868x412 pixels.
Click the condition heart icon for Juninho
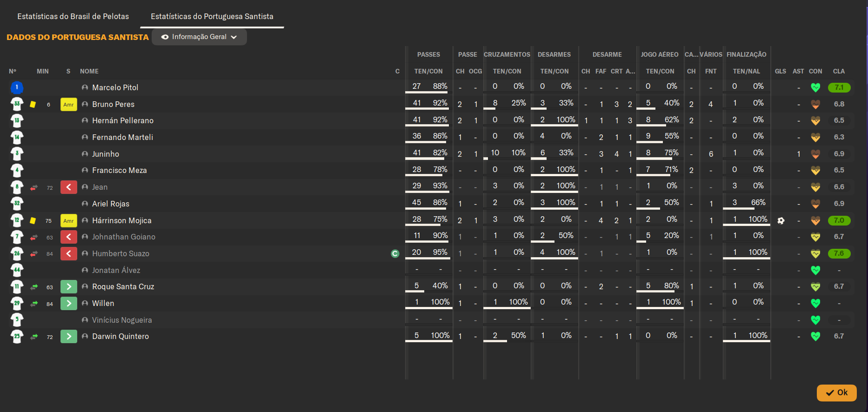(815, 154)
